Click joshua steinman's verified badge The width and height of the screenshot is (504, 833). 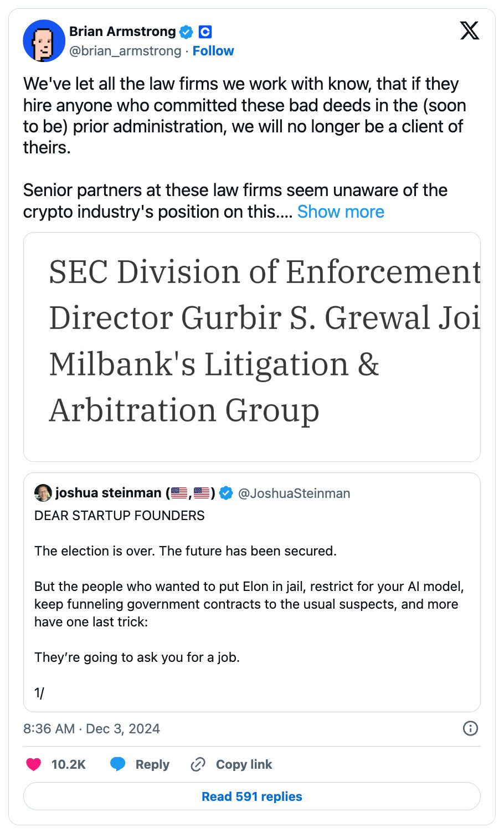coord(226,493)
